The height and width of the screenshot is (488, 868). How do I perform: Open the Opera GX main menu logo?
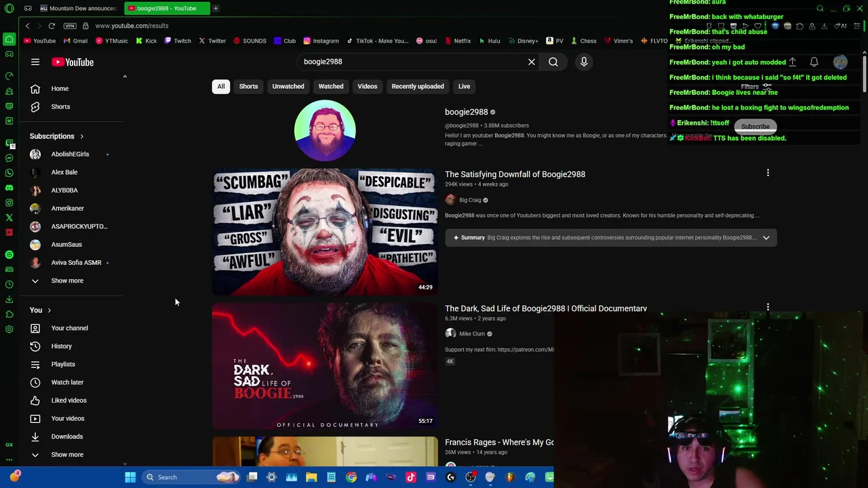tap(9, 8)
